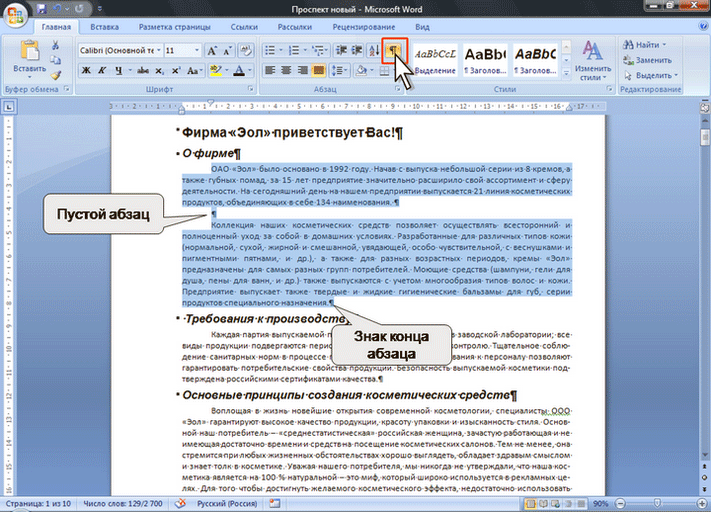Click the Число слов: 129/2 700 status
This screenshot has width=711, height=512.
tap(122, 503)
